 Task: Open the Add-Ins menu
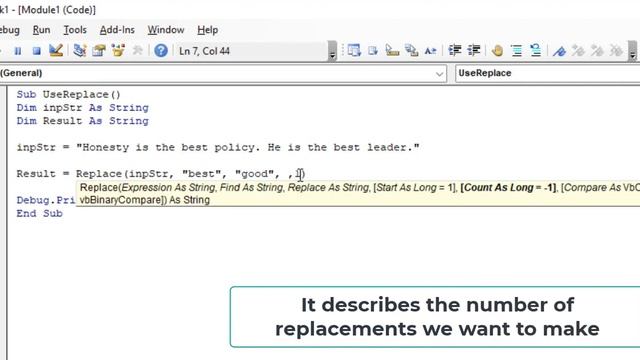(x=117, y=30)
